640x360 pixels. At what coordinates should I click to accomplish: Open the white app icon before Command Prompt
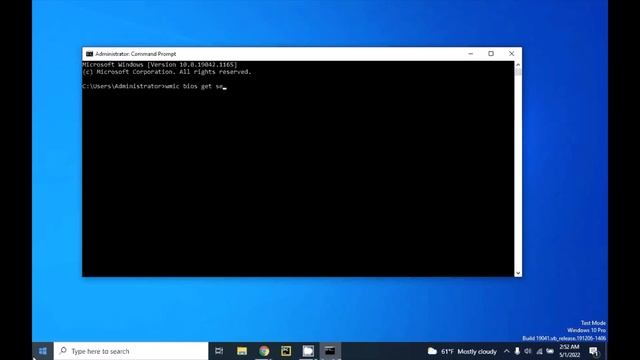[x=308, y=351]
